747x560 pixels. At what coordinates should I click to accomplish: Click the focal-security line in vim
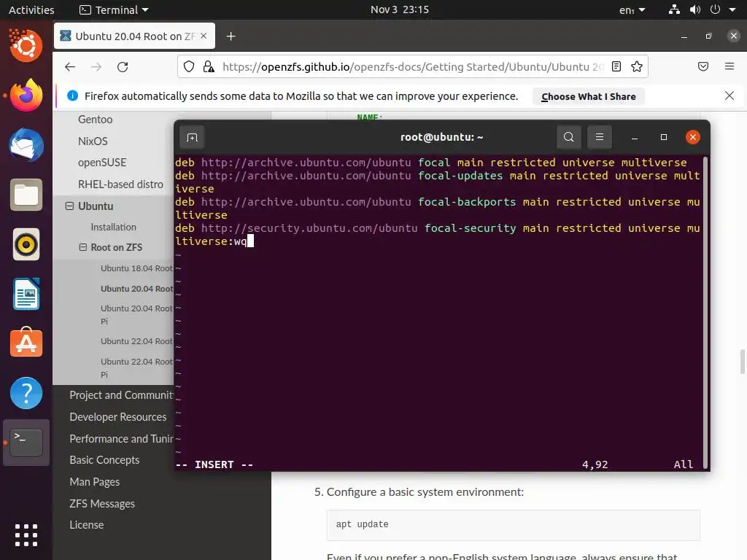coord(438,235)
